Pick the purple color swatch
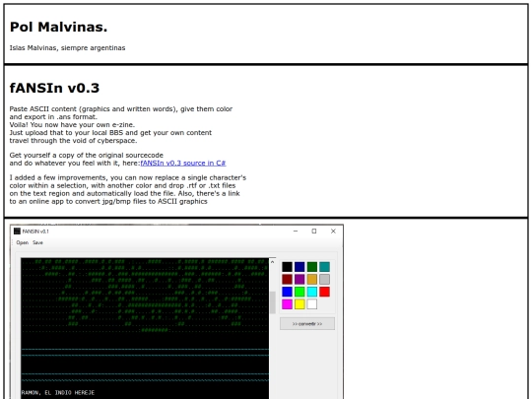Screen dimensions: 532x399 299,279
